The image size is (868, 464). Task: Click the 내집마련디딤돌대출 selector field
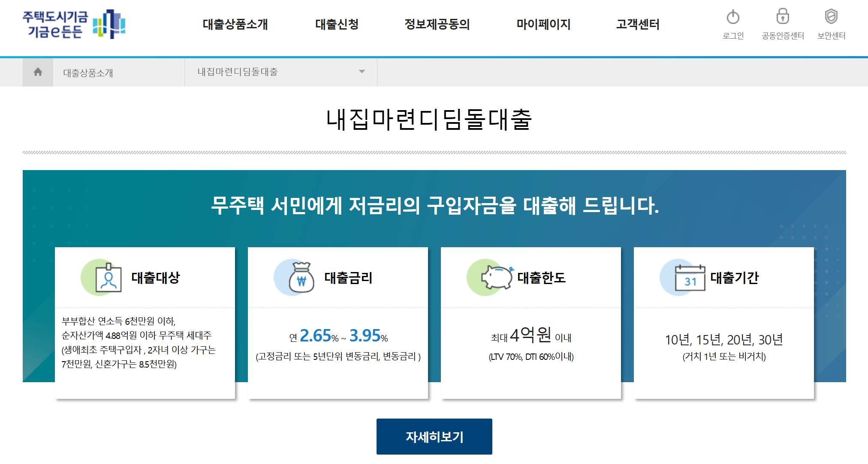point(238,72)
